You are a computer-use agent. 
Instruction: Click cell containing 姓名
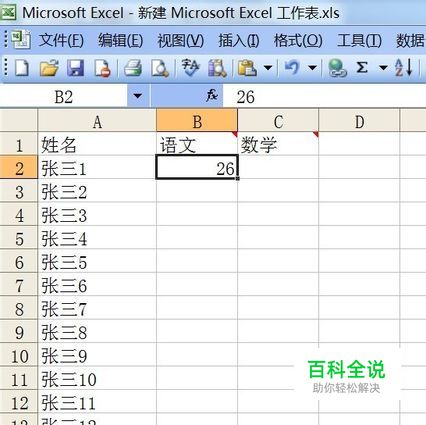[97, 144]
